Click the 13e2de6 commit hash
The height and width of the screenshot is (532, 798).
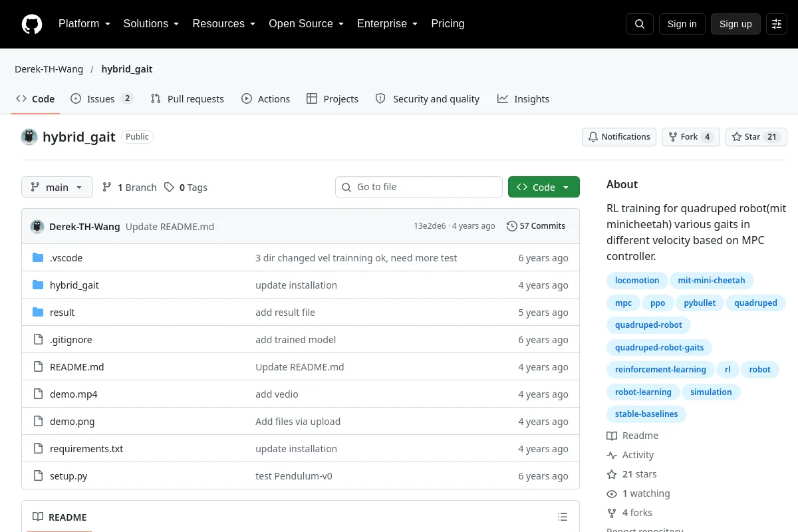(x=430, y=226)
